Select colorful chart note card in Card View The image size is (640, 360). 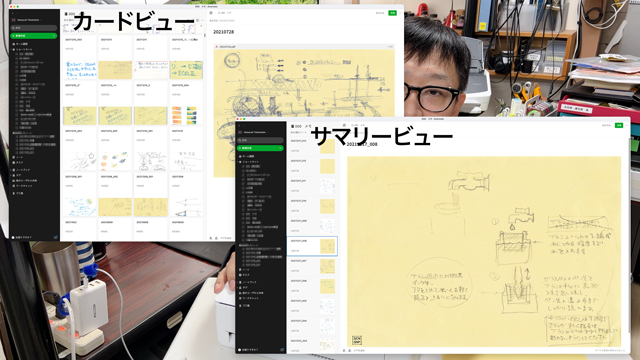pos(186,104)
